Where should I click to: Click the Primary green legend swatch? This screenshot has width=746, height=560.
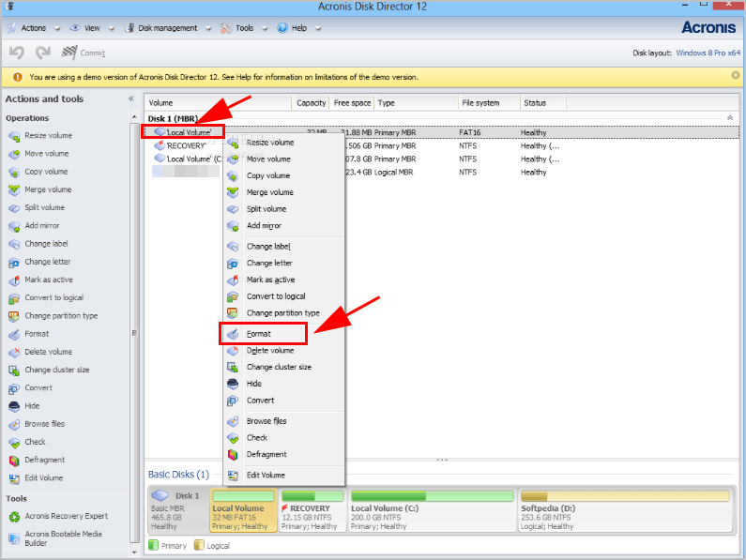point(153,546)
